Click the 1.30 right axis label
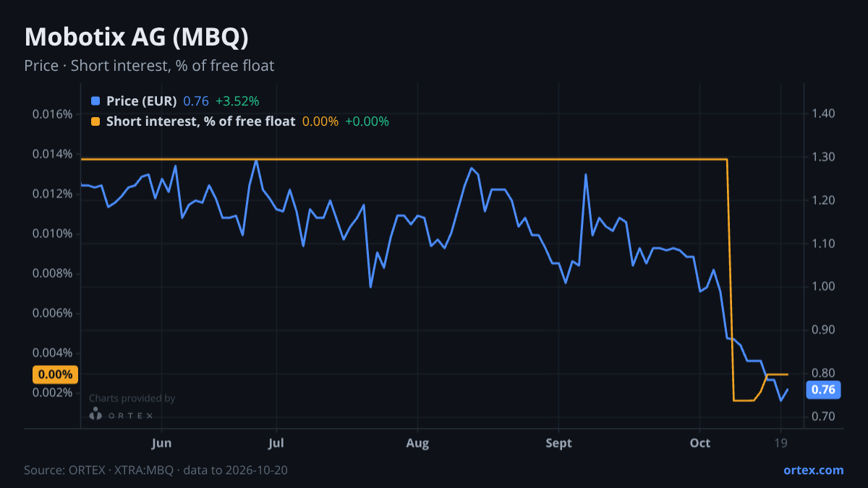Viewport: 868px width, 488px height. (x=824, y=157)
